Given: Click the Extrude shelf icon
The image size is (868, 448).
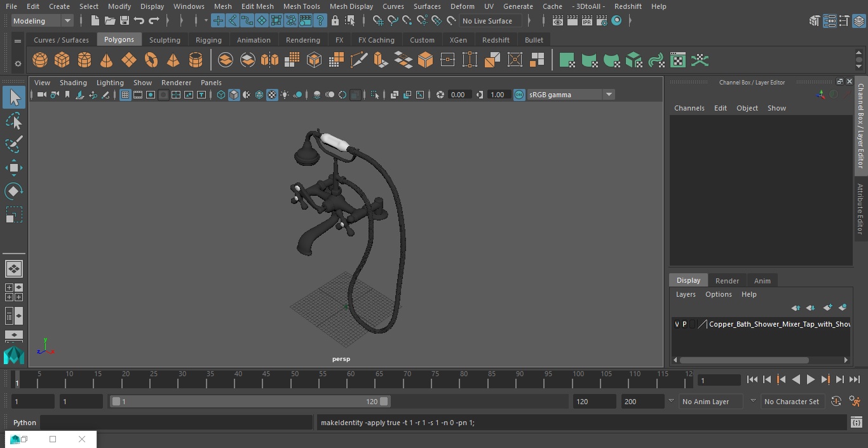Looking at the screenshot, I should (x=381, y=60).
